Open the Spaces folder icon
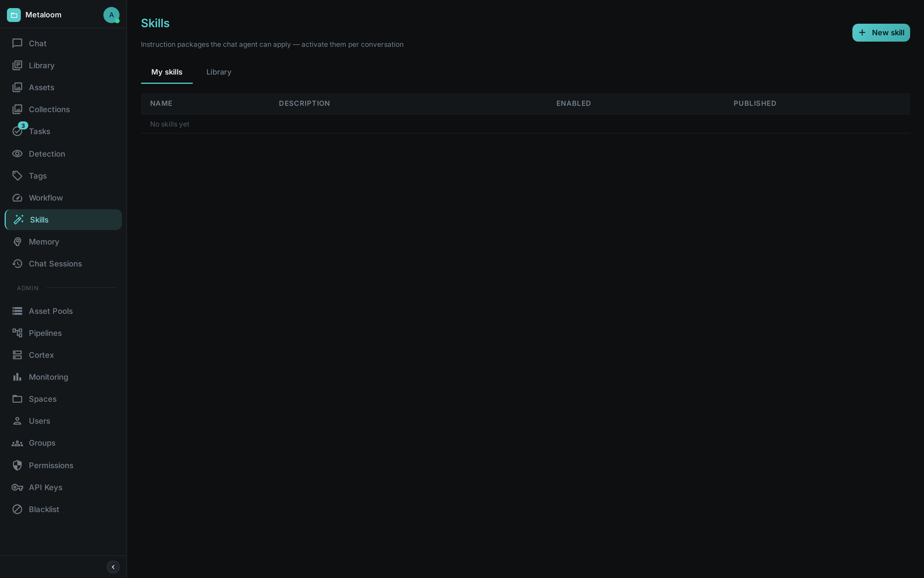 17,399
